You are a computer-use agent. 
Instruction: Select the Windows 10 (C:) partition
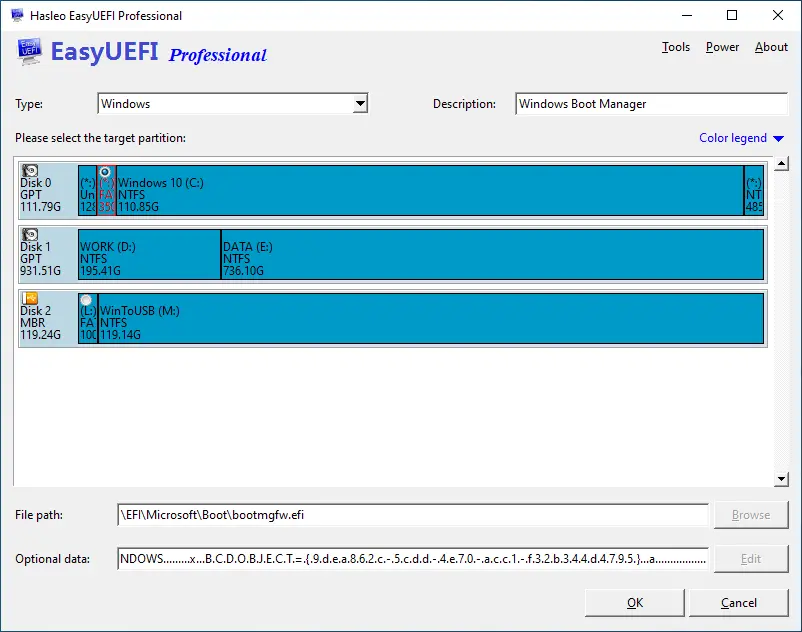pos(430,190)
